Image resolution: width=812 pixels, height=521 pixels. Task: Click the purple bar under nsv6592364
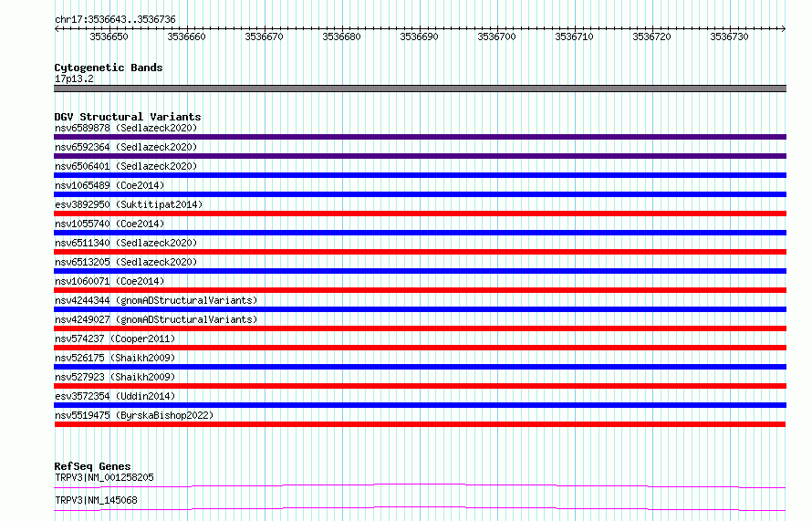click(420, 156)
